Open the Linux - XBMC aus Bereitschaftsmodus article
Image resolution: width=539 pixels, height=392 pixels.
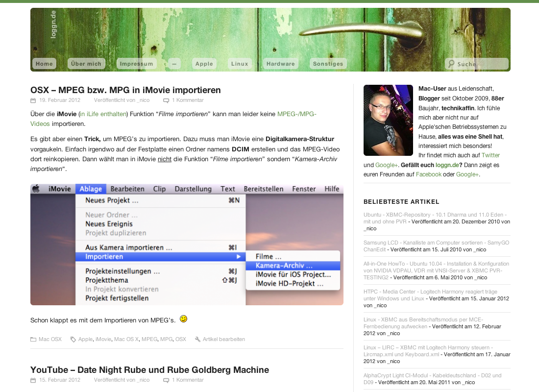[x=423, y=323]
